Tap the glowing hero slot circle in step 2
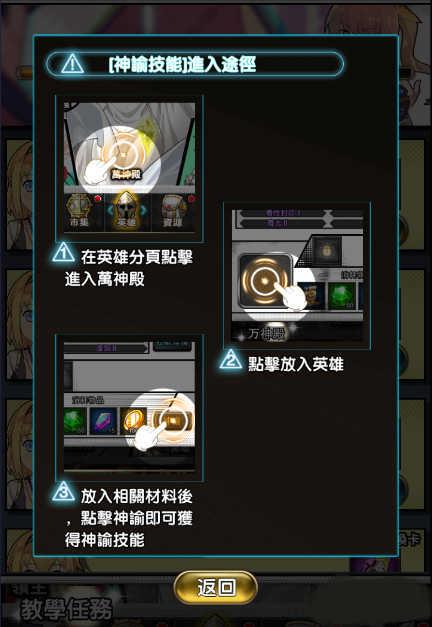Viewport: 432px width, 627px height. coord(265,280)
